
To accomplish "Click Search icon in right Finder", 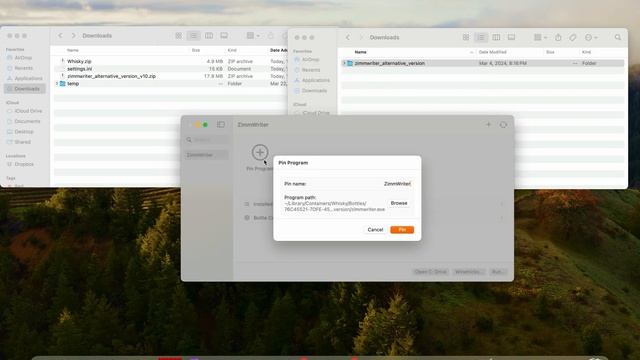I will tap(618, 37).
